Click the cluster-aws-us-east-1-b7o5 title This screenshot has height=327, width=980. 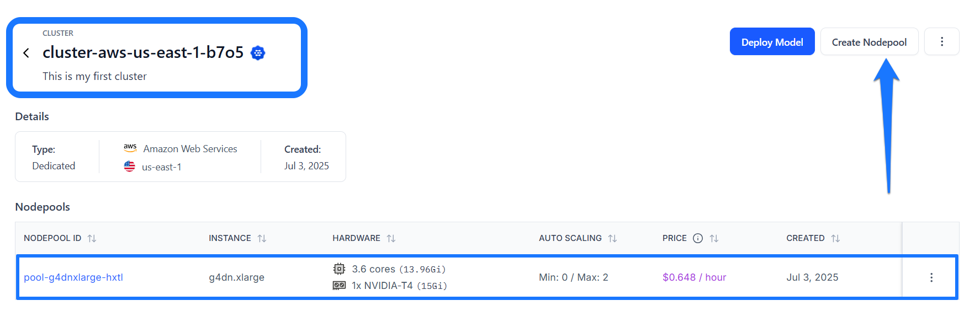(x=143, y=52)
